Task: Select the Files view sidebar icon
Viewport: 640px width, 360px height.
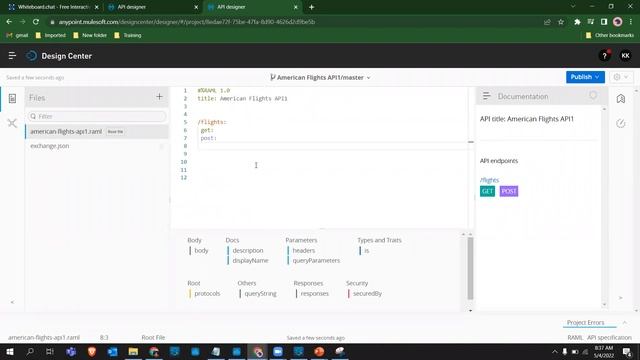Action: pos(12,98)
